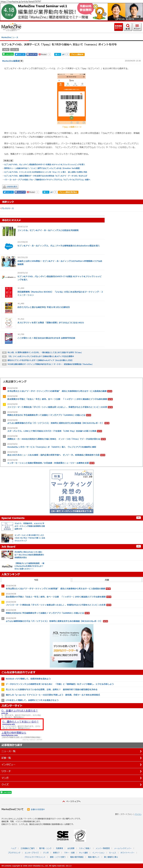
Task: Follow the MarkeZineニュース breadcrumb link
Action: (x=10, y=37)
